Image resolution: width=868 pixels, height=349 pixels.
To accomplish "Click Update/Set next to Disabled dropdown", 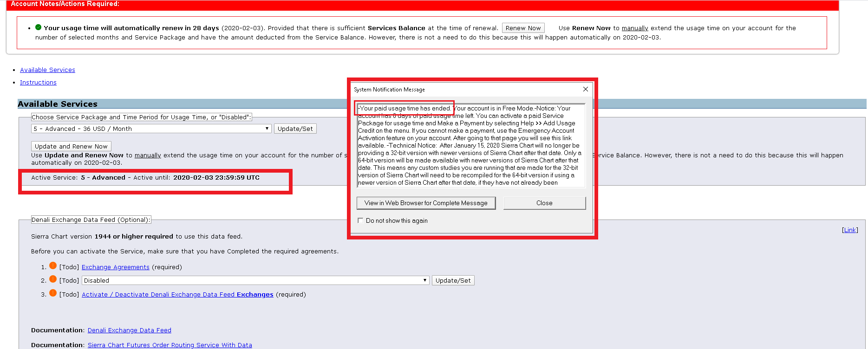I will pyautogui.click(x=453, y=280).
